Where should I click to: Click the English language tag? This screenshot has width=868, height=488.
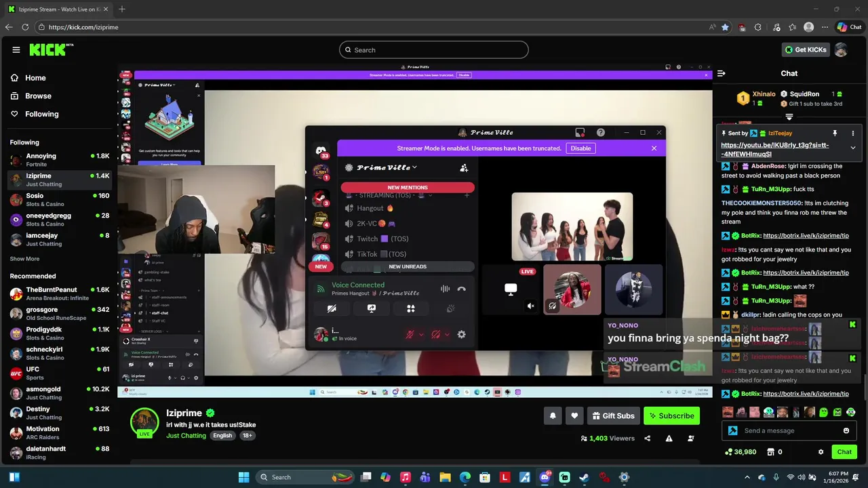point(222,435)
